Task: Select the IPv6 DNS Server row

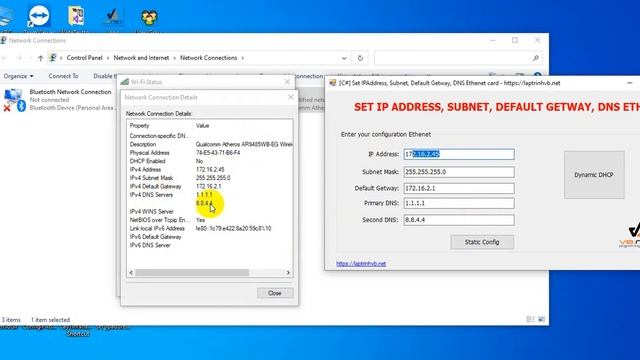Action: tap(210, 245)
